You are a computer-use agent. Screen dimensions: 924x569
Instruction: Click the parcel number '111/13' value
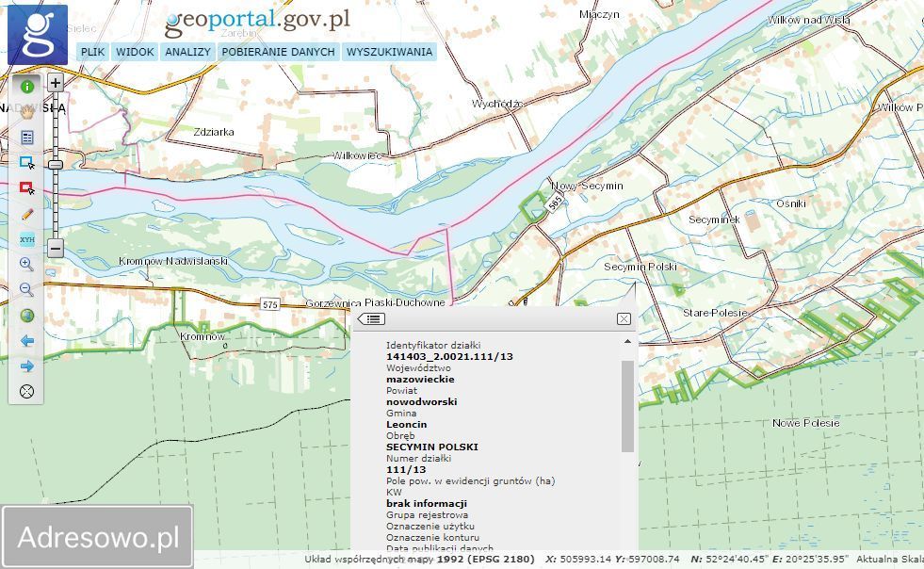[406, 470]
